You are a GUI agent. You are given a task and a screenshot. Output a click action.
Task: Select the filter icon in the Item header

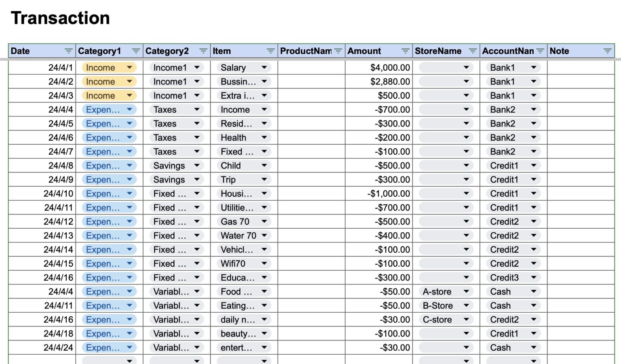click(x=270, y=51)
